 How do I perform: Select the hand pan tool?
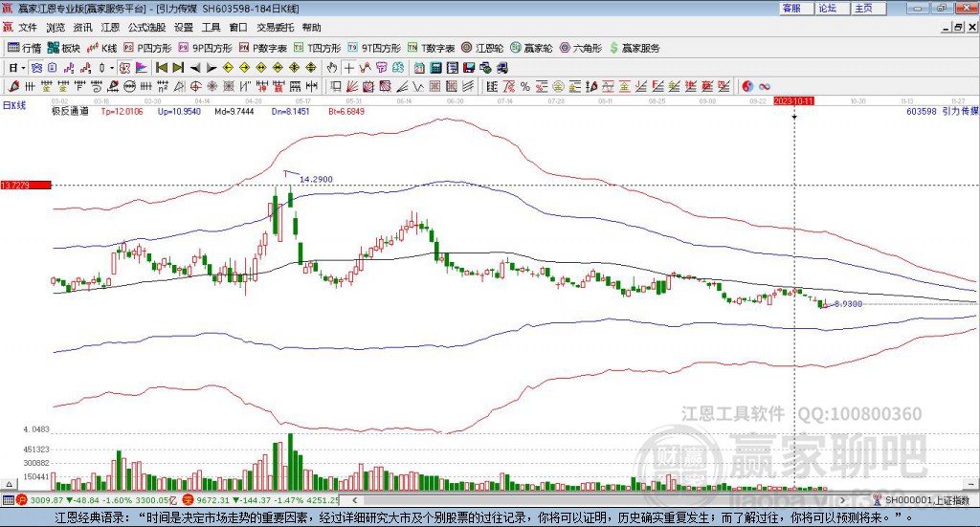pos(332,68)
